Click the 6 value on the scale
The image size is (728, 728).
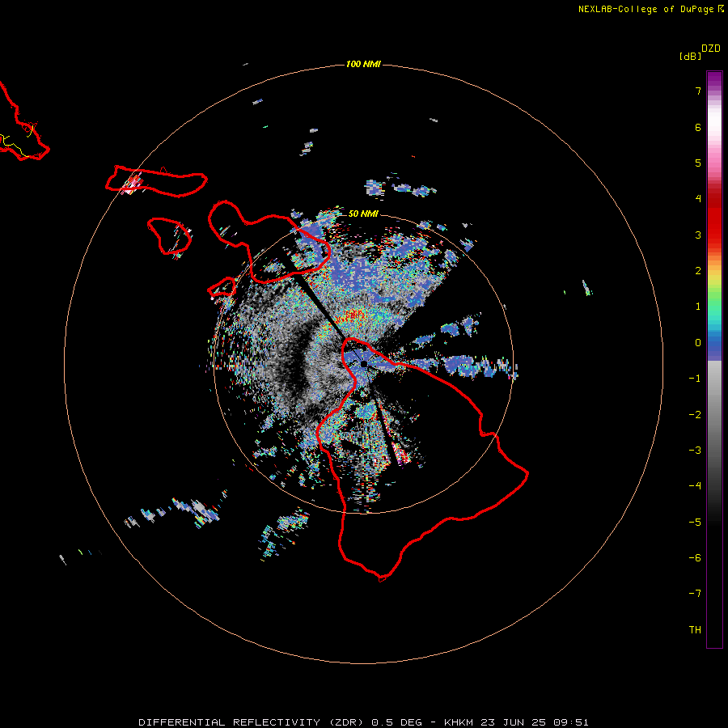[x=698, y=127]
